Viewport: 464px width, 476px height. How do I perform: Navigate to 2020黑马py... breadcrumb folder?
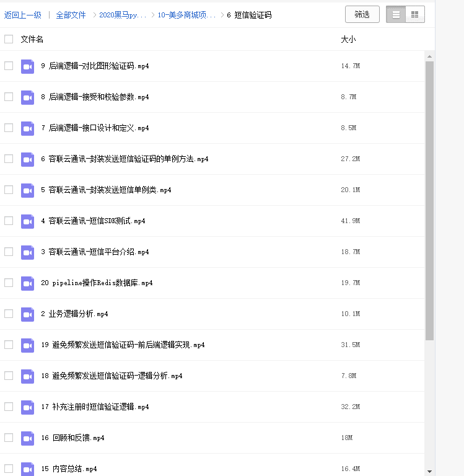click(x=123, y=15)
